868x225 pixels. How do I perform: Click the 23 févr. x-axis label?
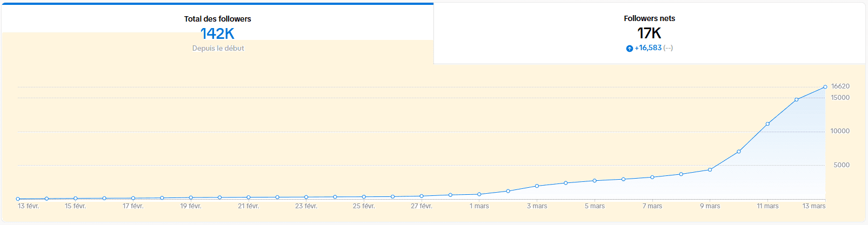[306, 206]
